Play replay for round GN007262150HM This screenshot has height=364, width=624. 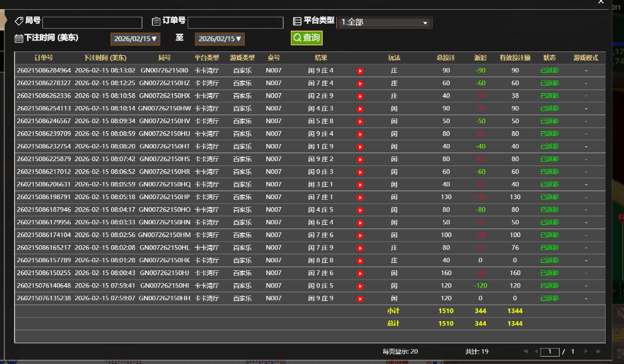coord(360,235)
